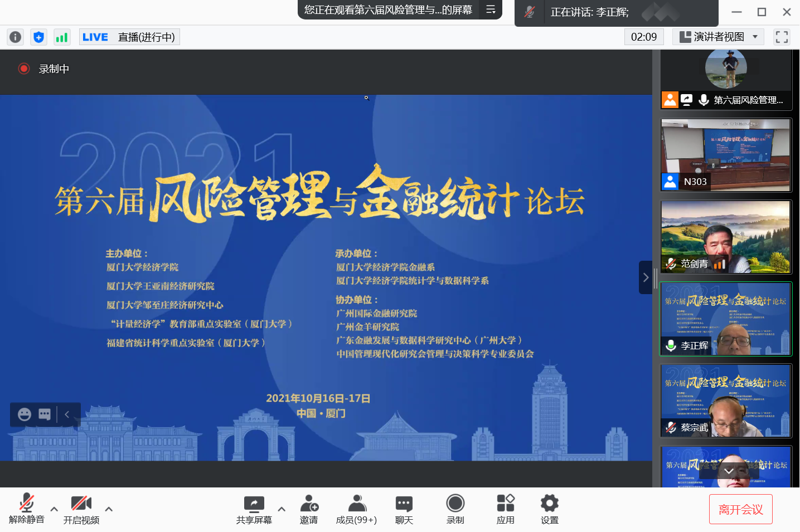Select the N303 room video thumbnail
The image size is (800, 532).
coord(726,155)
